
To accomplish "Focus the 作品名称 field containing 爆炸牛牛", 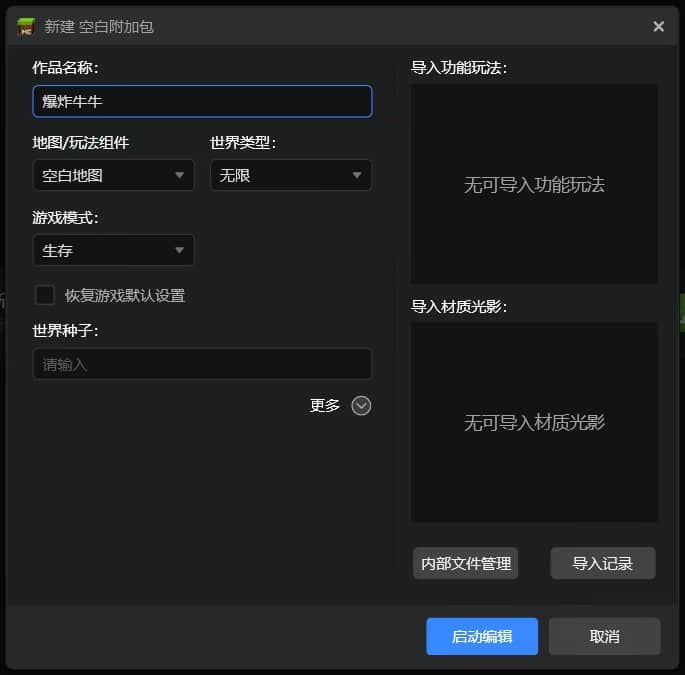I will click(x=202, y=101).
